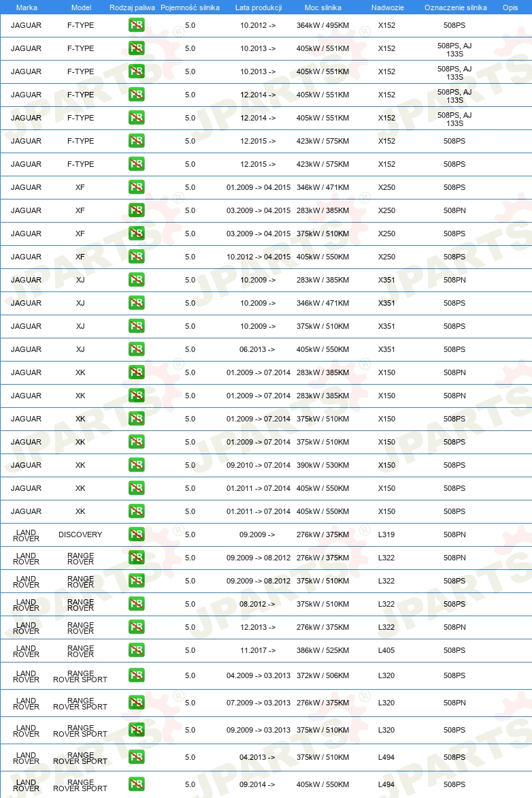This screenshot has width=532, height=798.
Task: Click the Model column header
Action: (x=82, y=7)
